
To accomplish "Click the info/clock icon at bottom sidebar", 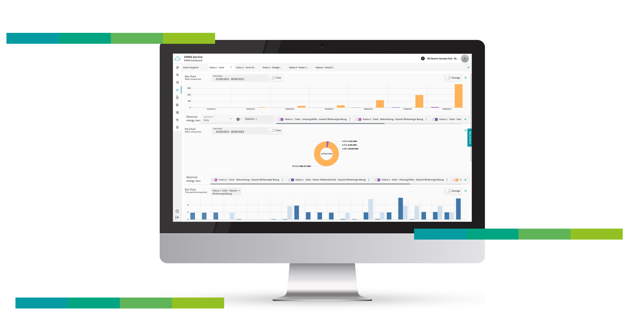I will (x=177, y=211).
